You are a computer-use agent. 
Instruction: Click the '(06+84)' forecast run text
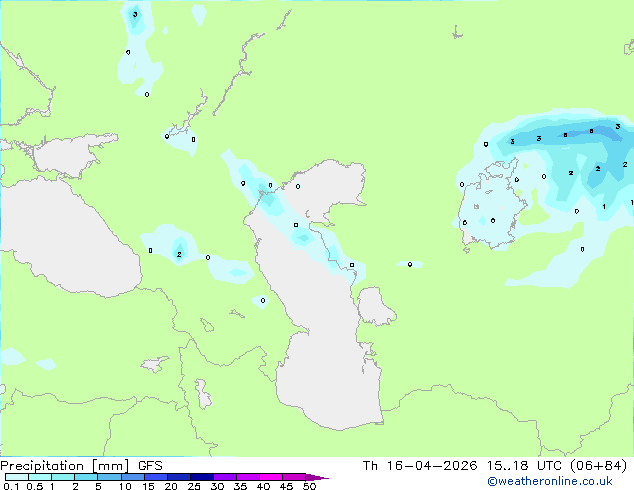tap(598, 466)
